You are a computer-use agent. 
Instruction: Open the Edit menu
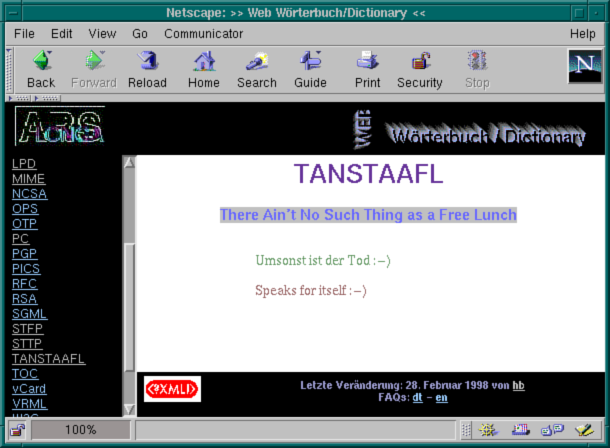(x=61, y=34)
